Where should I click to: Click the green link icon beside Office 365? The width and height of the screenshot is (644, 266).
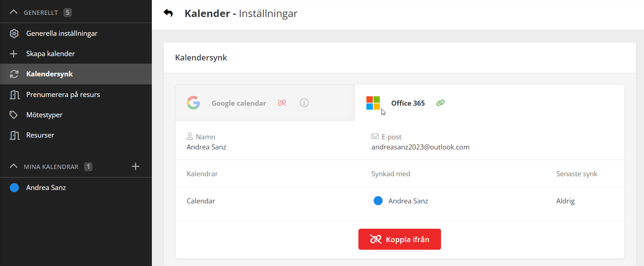(x=440, y=103)
